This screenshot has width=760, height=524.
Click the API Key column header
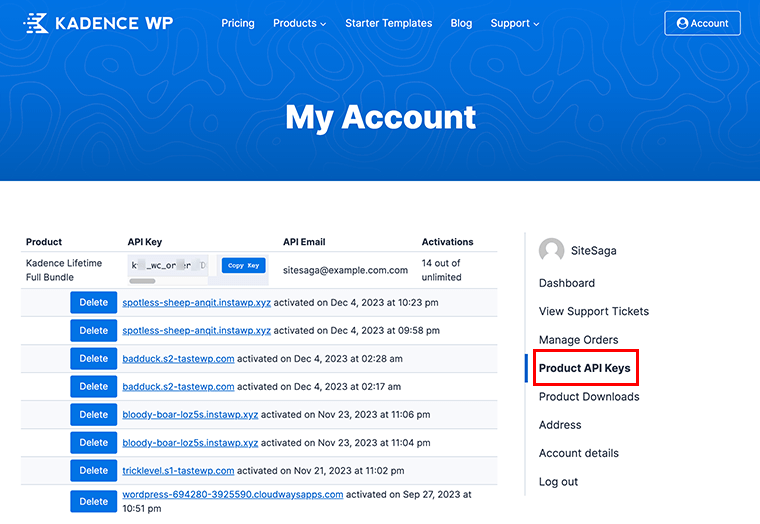point(144,242)
